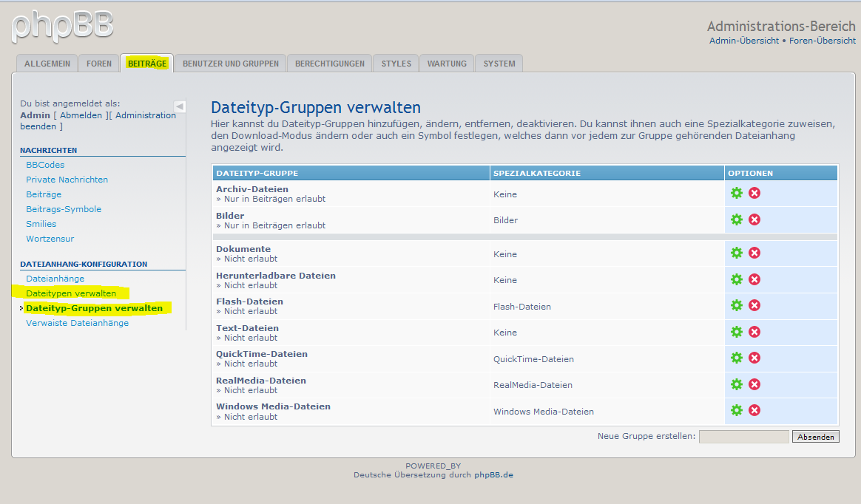Focus the Neue Gruppe erstellen text field

(743, 437)
